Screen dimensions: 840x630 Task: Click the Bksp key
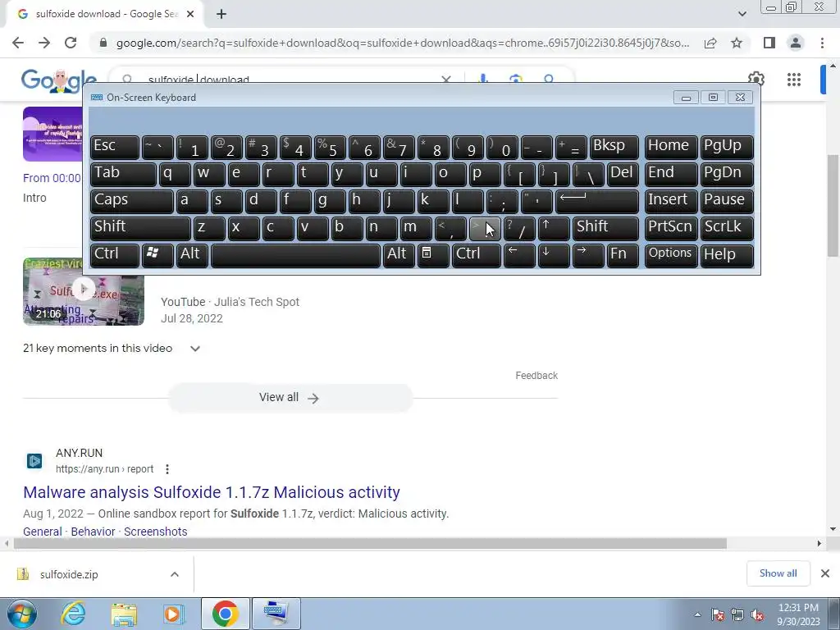coord(614,148)
